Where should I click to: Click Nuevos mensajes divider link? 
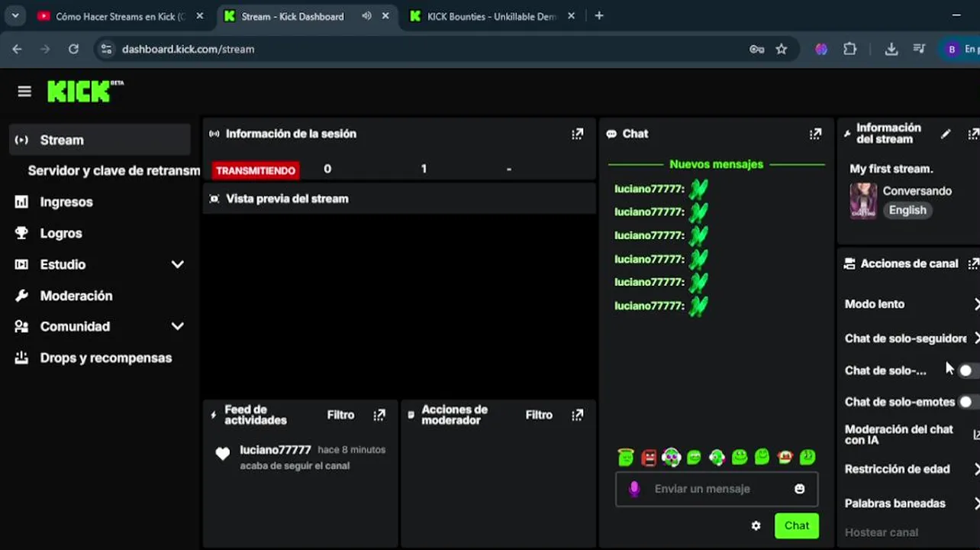[716, 164]
